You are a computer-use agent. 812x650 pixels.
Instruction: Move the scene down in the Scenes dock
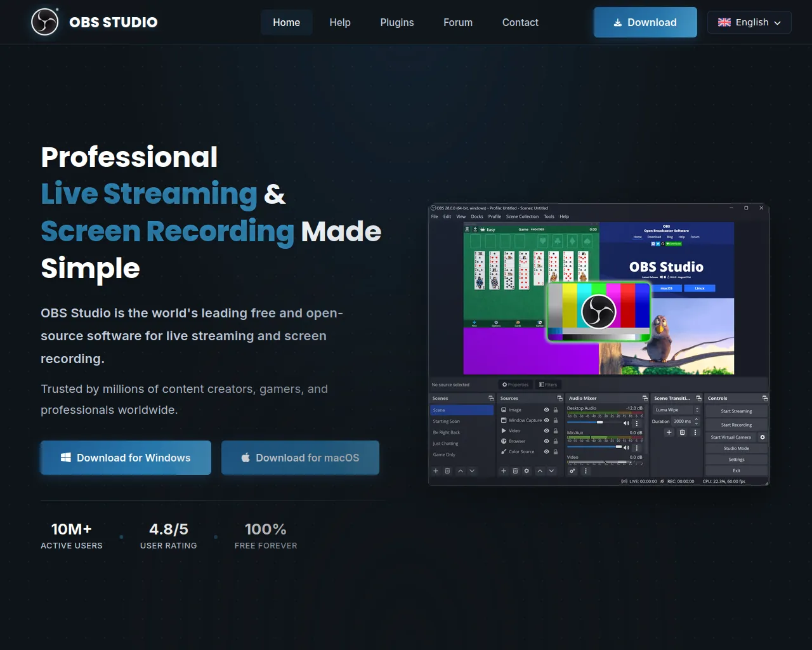pyautogui.click(x=472, y=471)
